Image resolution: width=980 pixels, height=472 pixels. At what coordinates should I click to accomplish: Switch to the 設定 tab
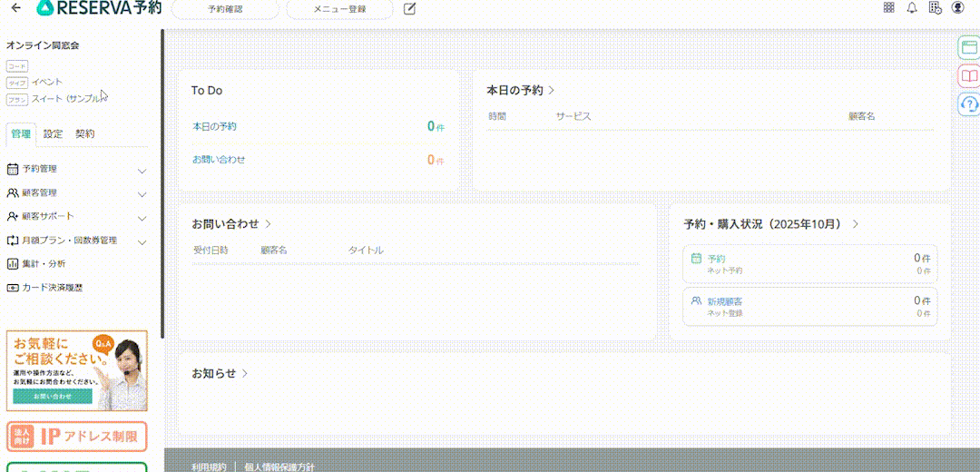point(54,133)
